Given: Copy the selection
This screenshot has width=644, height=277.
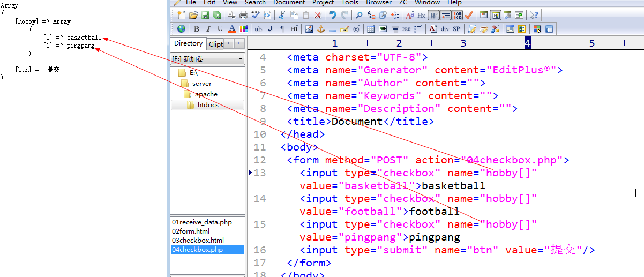Looking at the screenshot, I should pyautogui.click(x=294, y=15).
